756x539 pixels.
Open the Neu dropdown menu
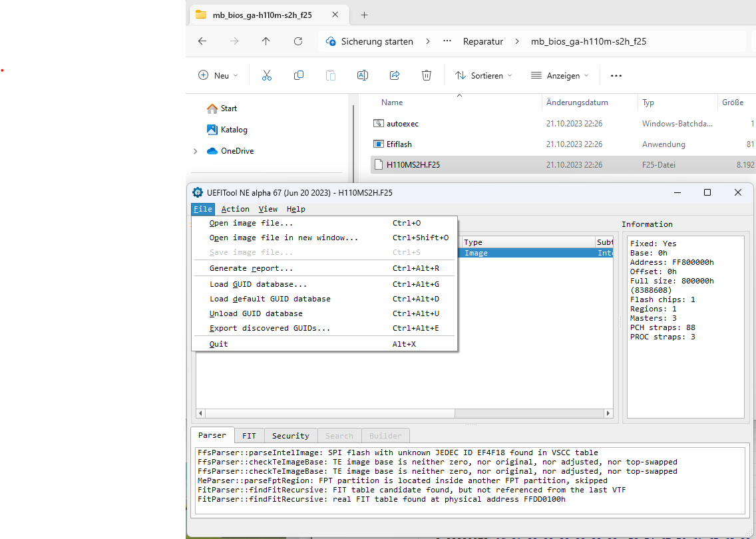[218, 75]
